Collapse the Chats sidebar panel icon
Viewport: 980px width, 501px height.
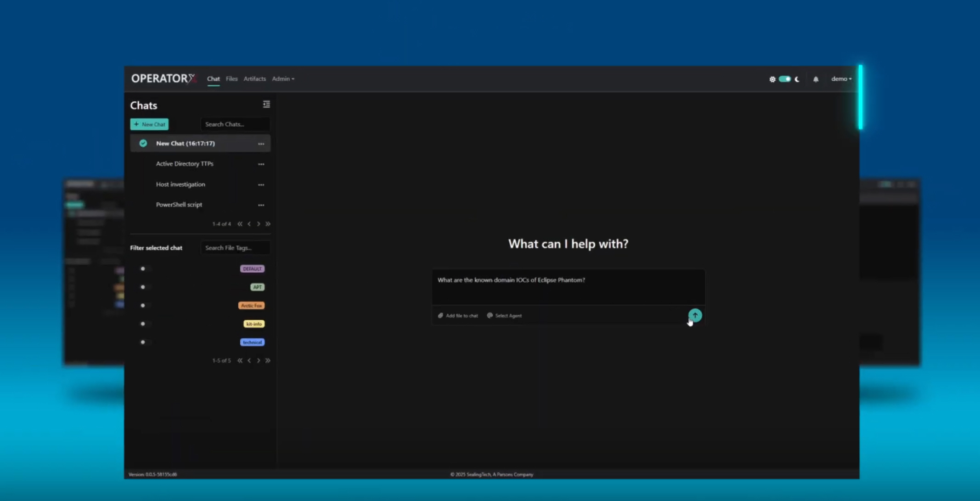tap(266, 105)
